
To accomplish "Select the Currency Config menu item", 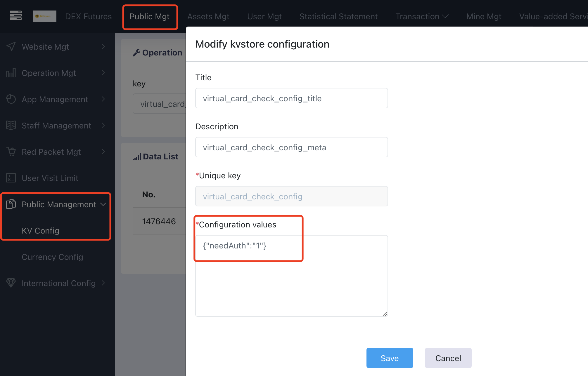I will click(x=52, y=257).
